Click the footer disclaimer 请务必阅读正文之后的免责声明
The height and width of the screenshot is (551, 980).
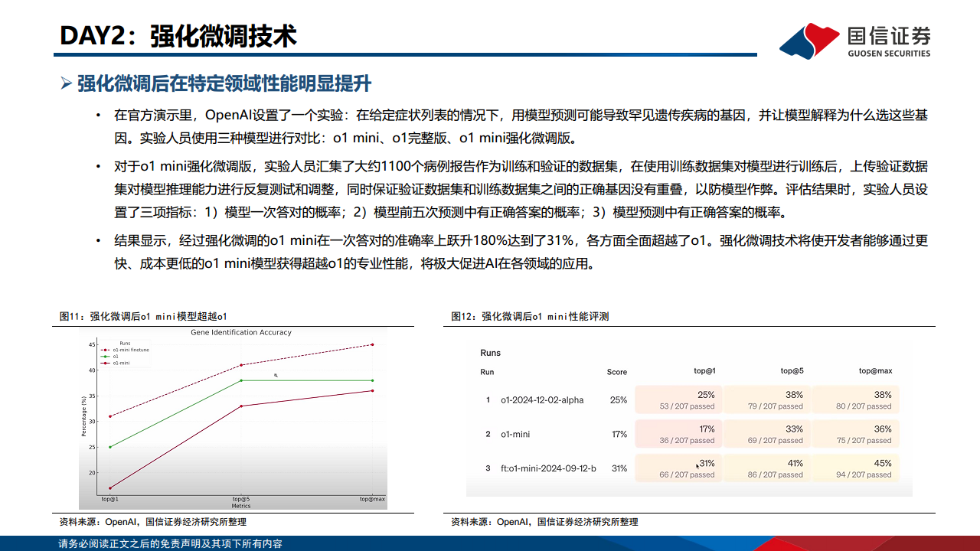pos(171,543)
